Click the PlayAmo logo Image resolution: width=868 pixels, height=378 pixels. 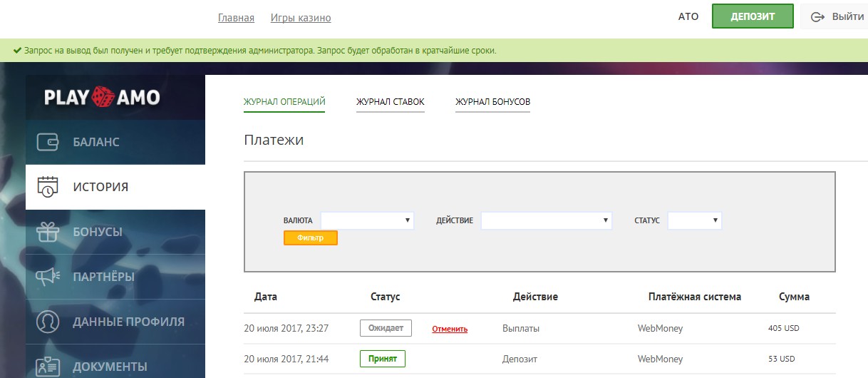tap(102, 96)
